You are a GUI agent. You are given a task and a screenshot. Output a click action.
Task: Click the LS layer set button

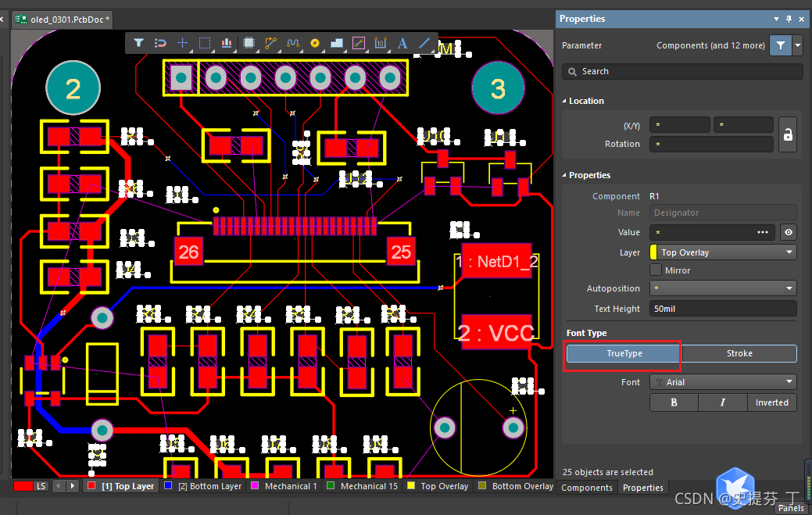(x=41, y=486)
